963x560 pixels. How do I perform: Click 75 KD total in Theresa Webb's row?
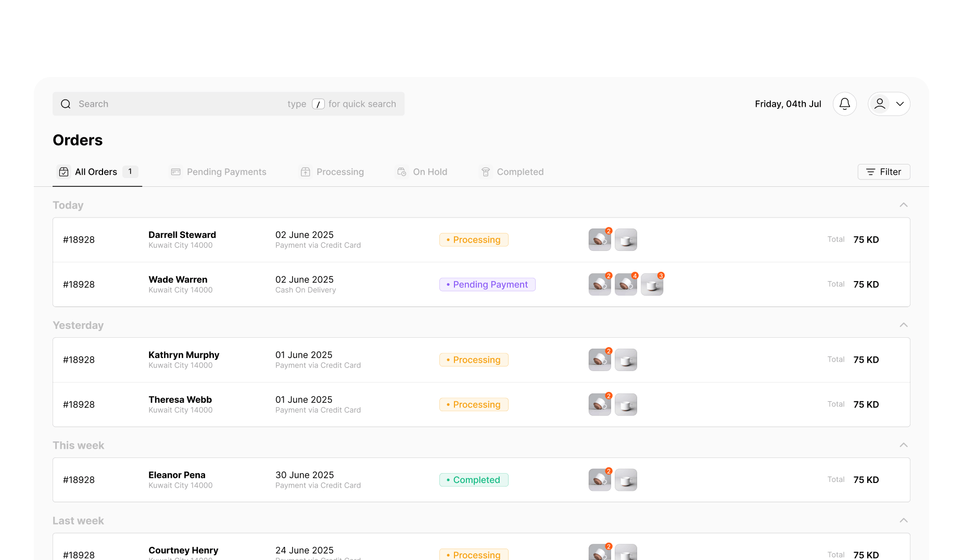[866, 405]
